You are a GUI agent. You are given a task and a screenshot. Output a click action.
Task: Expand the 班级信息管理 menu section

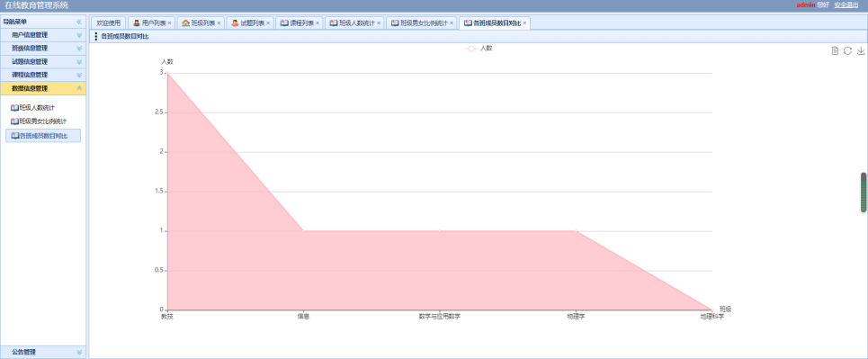pyautogui.click(x=43, y=49)
